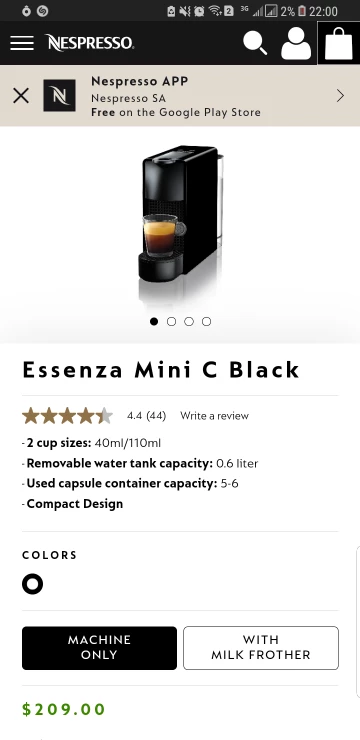
Task: Open the search magnifier icon
Action: pos(255,43)
